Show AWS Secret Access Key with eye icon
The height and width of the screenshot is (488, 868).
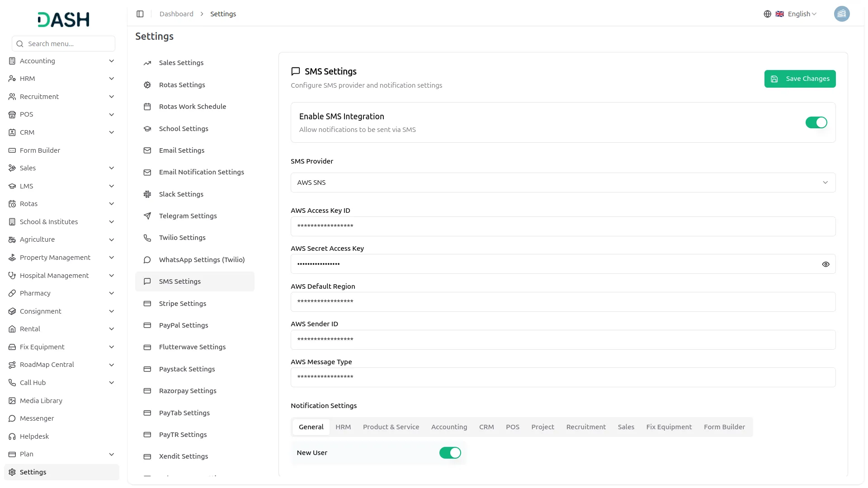826,264
